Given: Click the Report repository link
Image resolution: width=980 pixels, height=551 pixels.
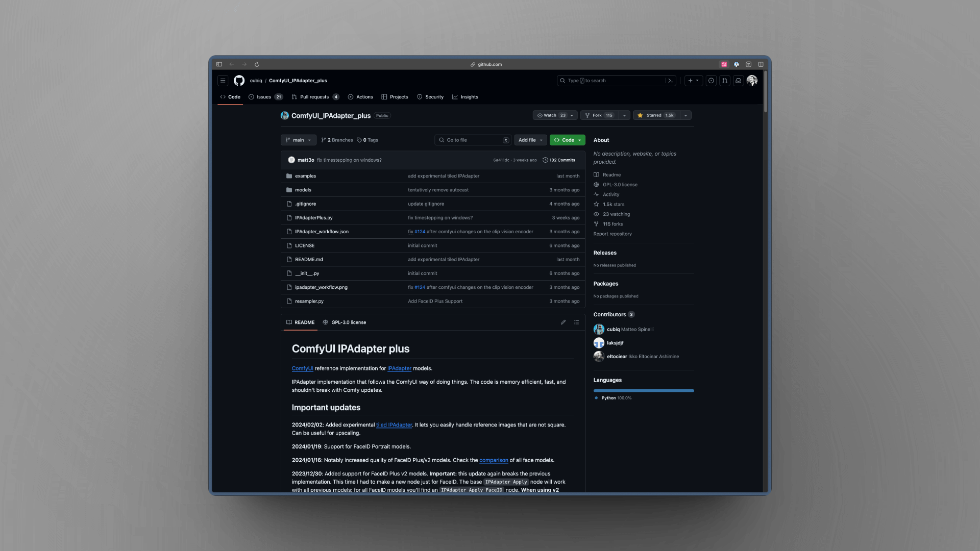Looking at the screenshot, I should (x=612, y=234).
